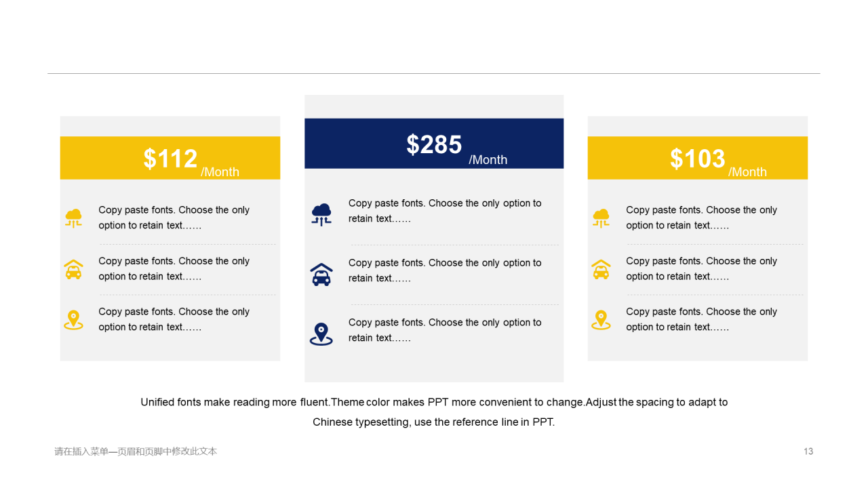
Task: Select the yellow car garage icon in $103 card
Action: coord(601,269)
